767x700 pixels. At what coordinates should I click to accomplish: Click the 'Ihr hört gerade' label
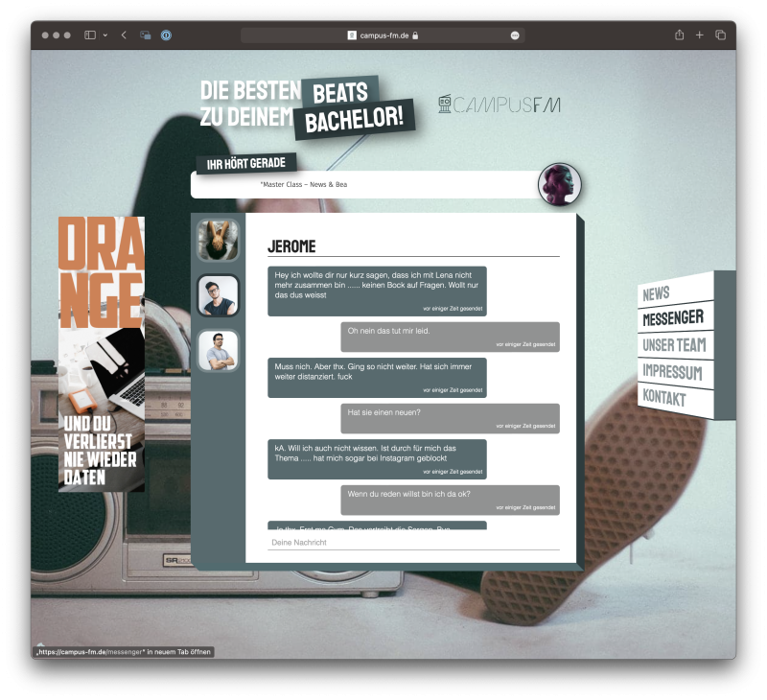(246, 163)
